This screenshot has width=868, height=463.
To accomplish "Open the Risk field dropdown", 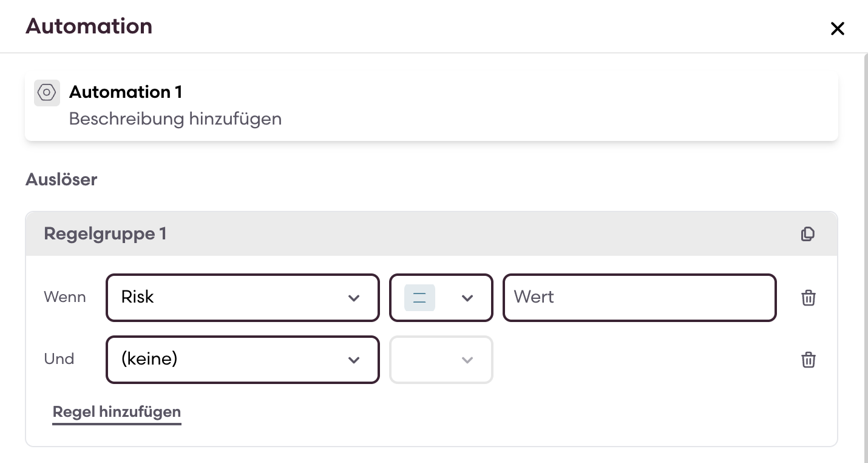I will [x=242, y=298].
